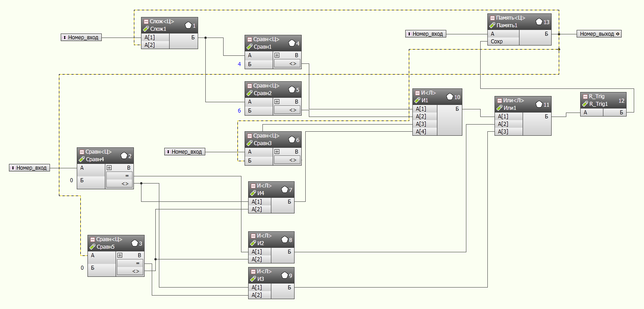Click the green tag icon of Сравн5

coord(92,246)
